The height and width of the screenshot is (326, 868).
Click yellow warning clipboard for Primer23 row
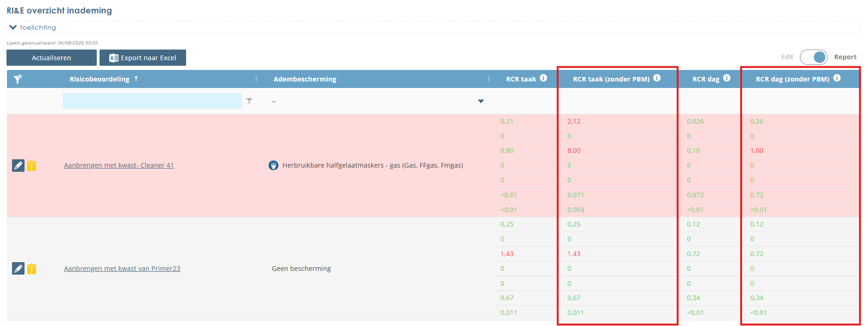(31, 269)
